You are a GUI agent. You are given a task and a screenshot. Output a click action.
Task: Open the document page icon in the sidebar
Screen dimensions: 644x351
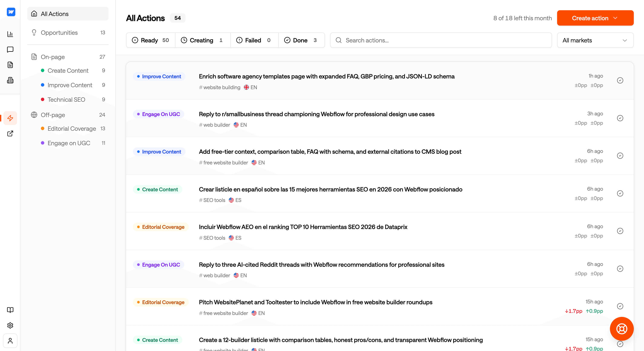coord(10,65)
